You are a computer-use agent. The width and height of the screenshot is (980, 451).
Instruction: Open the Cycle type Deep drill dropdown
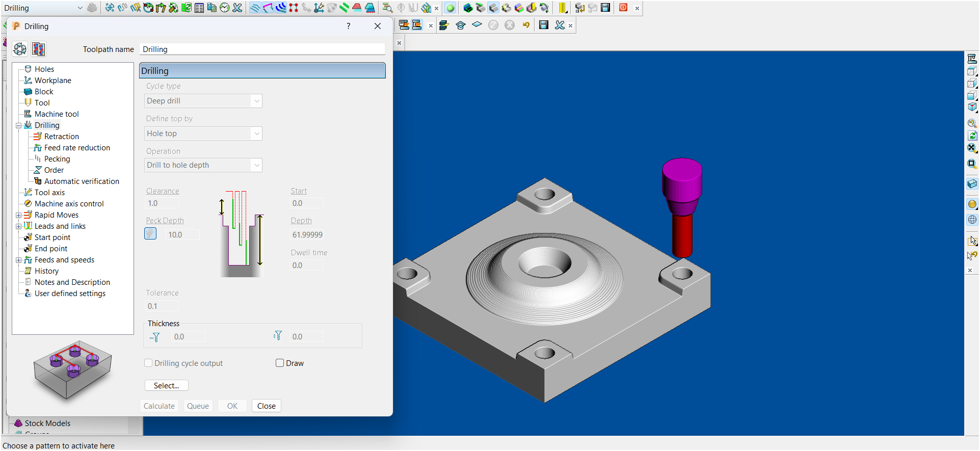203,101
